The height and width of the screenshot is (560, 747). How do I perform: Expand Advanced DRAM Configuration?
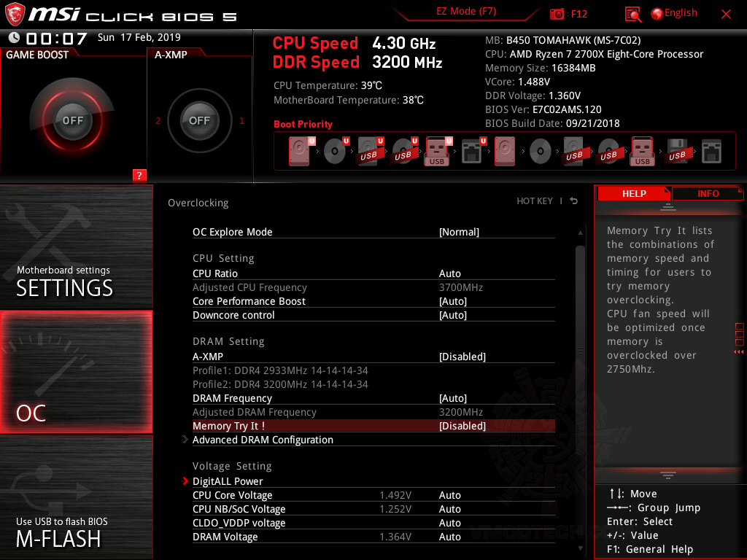click(263, 440)
